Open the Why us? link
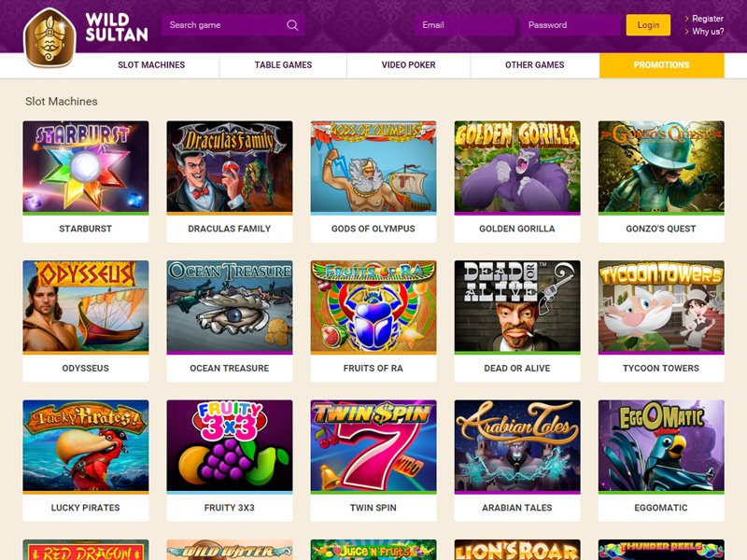The height and width of the screenshot is (560, 747). click(708, 32)
